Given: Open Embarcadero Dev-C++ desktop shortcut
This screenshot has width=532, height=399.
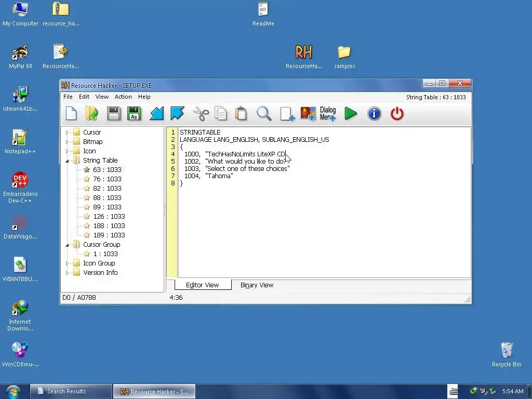Looking at the screenshot, I should pyautogui.click(x=20, y=187).
